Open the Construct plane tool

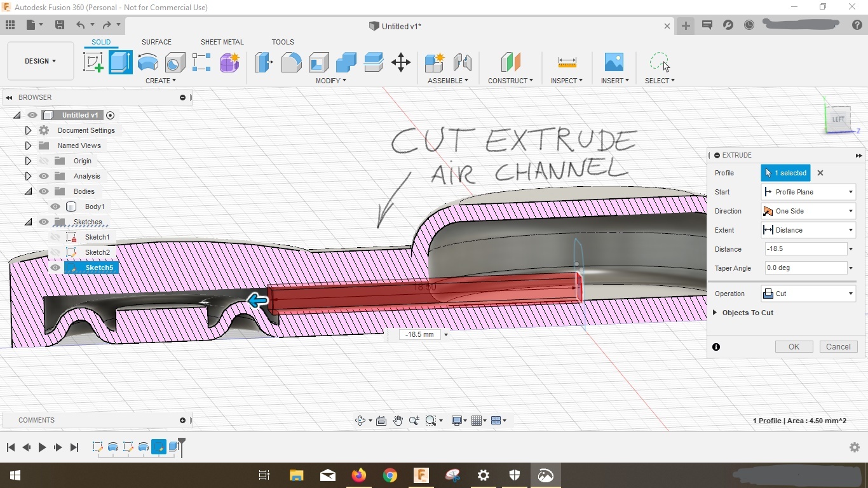pyautogui.click(x=510, y=62)
